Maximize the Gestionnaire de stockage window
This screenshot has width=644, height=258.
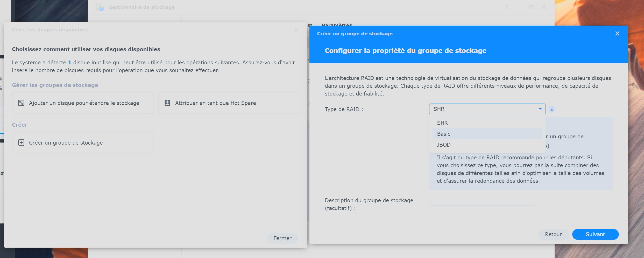(x=531, y=7)
